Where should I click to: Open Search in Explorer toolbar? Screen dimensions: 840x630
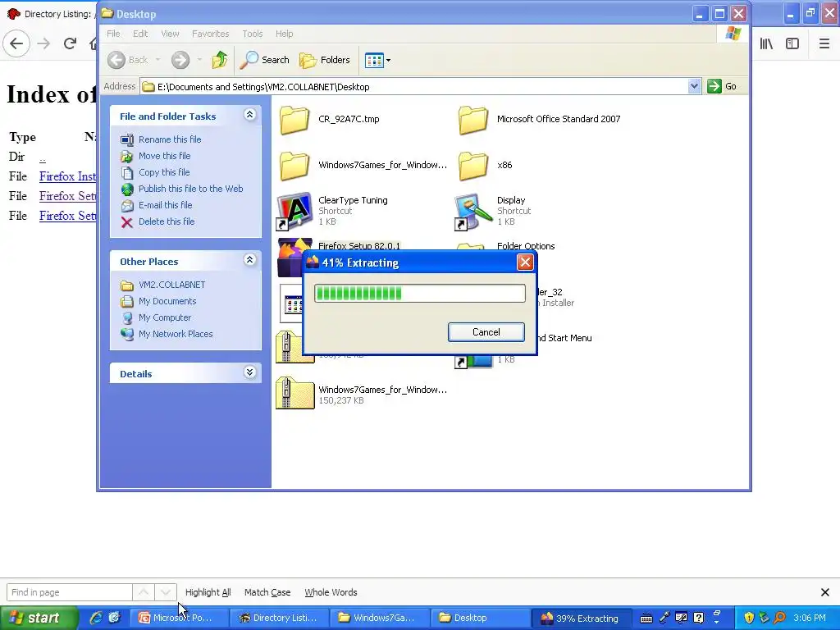pyautogui.click(x=264, y=60)
